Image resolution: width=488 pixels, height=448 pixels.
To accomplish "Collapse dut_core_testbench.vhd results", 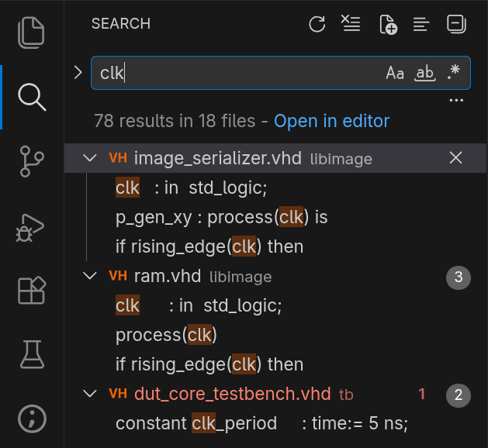I will click(90, 394).
